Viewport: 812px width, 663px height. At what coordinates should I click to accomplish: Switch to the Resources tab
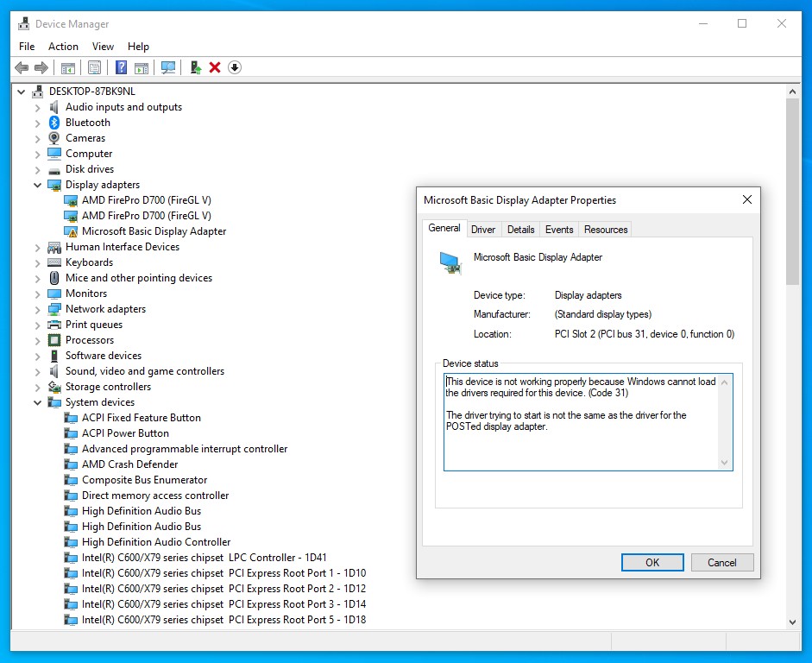tap(606, 230)
